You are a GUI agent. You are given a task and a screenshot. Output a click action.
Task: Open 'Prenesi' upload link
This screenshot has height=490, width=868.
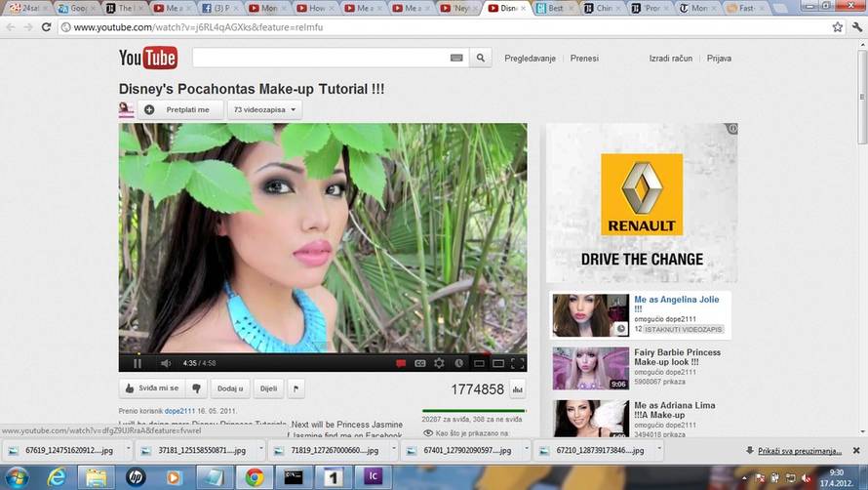point(584,59)
